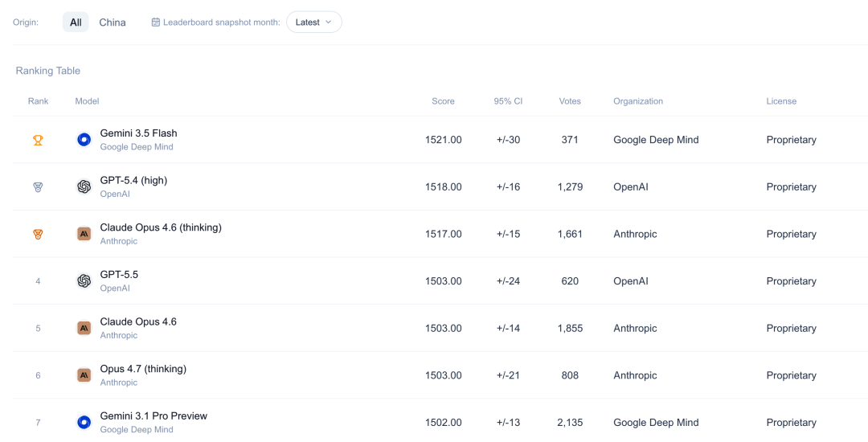Click the 371 votes value
The image size is (868, 442).
pyautogui.click(x=570, y=140)
